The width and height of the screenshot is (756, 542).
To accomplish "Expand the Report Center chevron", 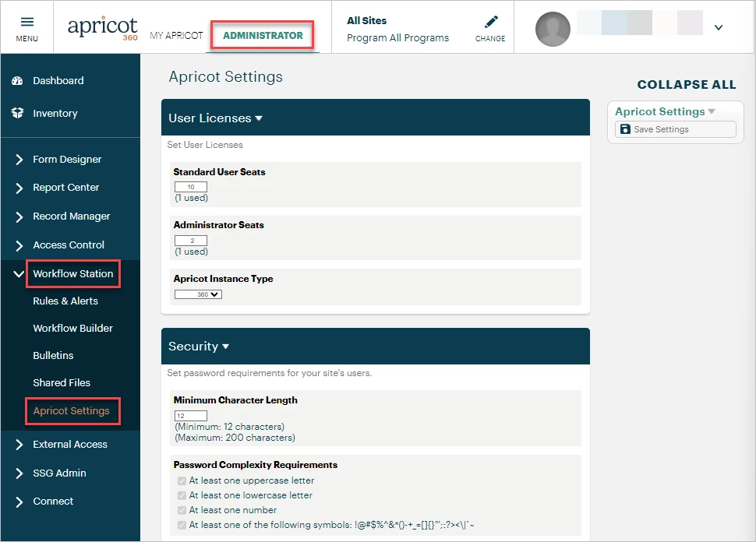I will pyautogui.click(x=19, y=188).
